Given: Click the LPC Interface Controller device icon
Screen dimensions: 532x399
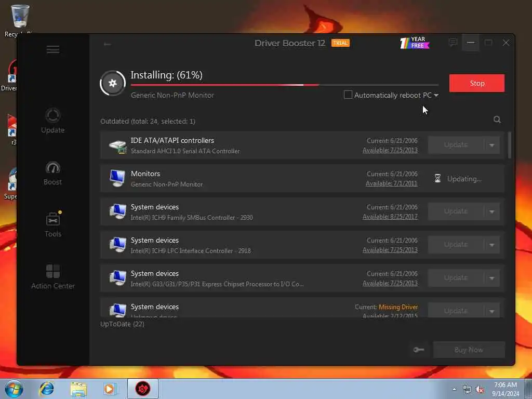Looking at the screenshot, I should click(118, 245).
